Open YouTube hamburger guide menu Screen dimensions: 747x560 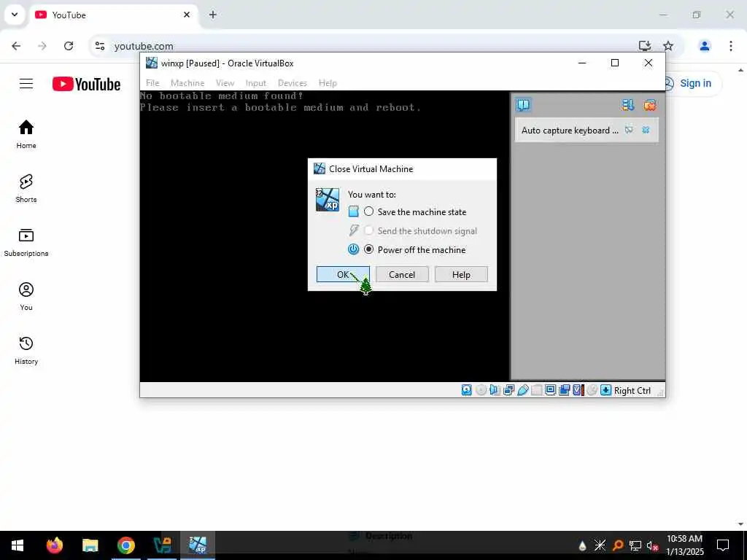[26, 84]
